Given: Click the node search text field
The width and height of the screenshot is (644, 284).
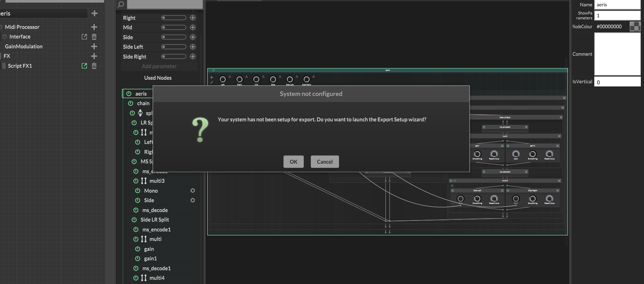Looking at the screenshot, I should [x=165, y=4].
